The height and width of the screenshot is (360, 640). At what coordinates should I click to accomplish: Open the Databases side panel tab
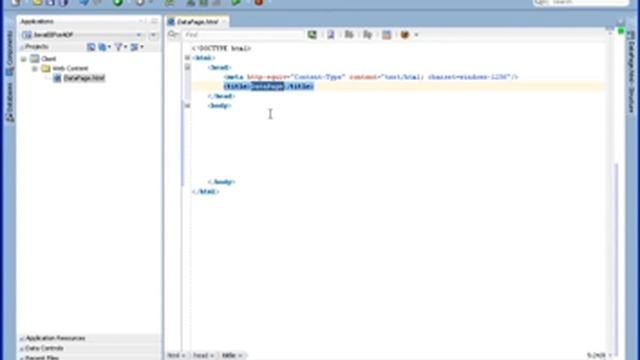[9, 102]
